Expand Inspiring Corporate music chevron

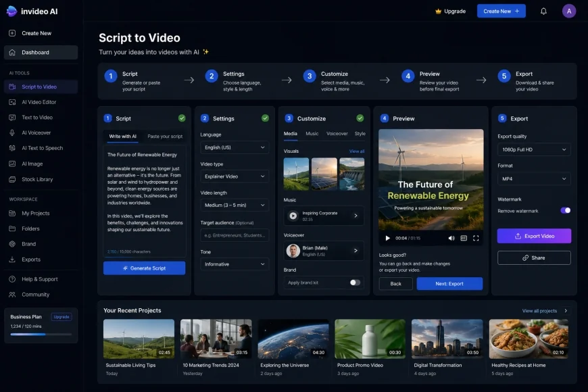click(x=356, y=216)
